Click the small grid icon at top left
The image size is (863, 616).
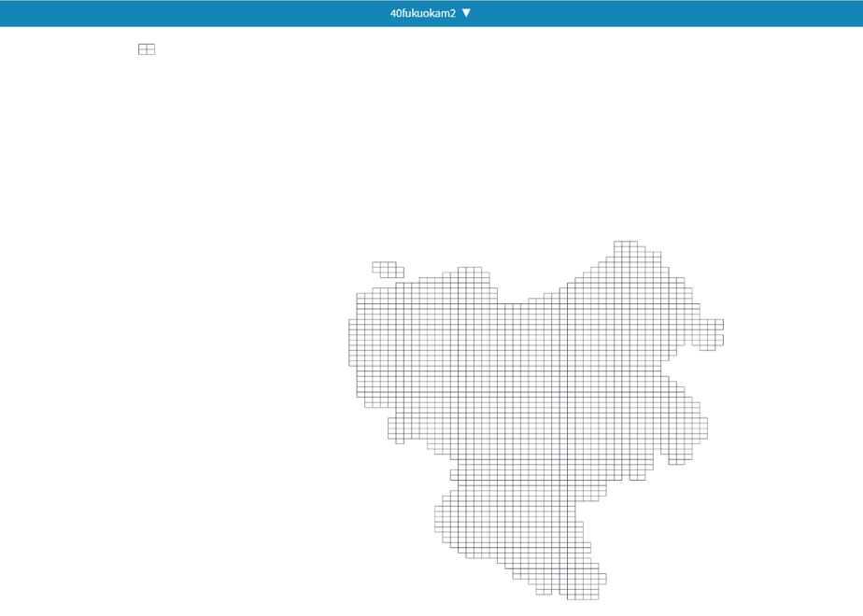click(x=147, y=49)
